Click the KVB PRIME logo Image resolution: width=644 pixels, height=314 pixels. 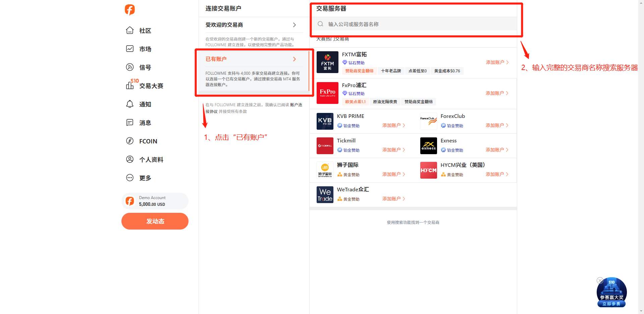pos(325,121)
